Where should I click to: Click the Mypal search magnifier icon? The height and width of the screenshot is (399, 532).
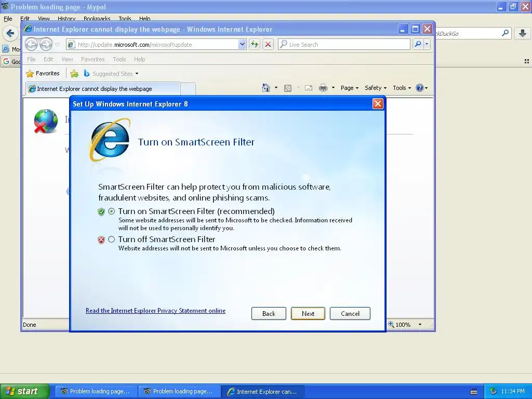505,33
